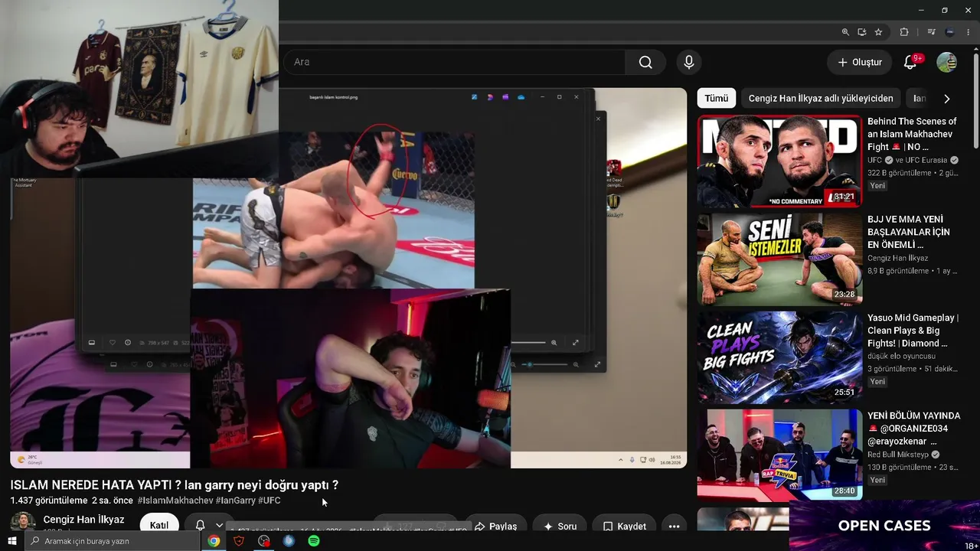
Task: Open the Yasuo Mid Gameplay video title
Action: [913, 331]
